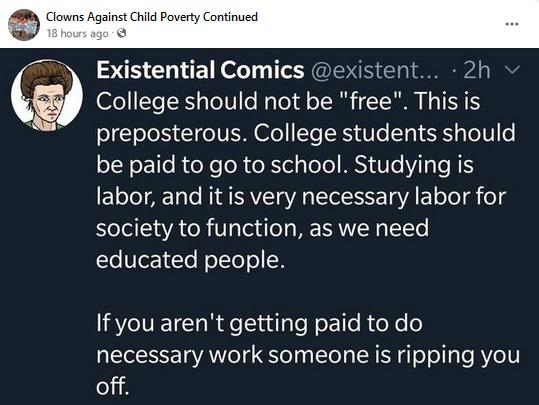Select the 'Studying is' text line

tap(414, 165)
